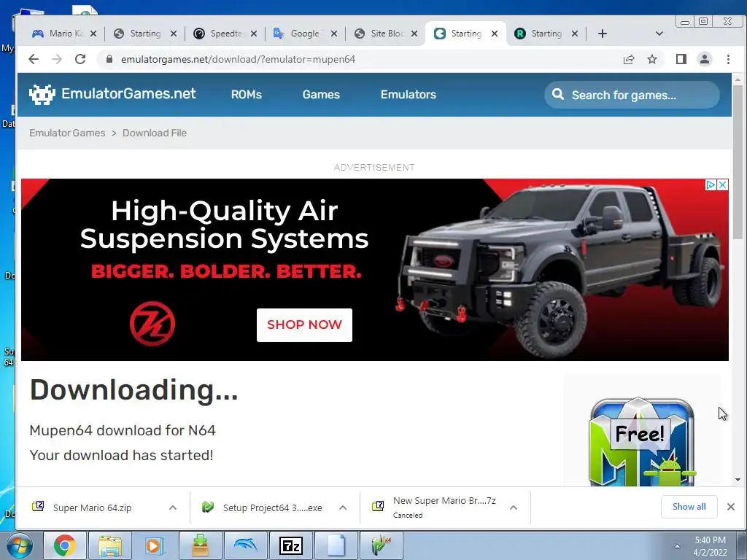Screen dimensions: 747x560
Task: Open Windows Start menu
Action: click(19, 545)
